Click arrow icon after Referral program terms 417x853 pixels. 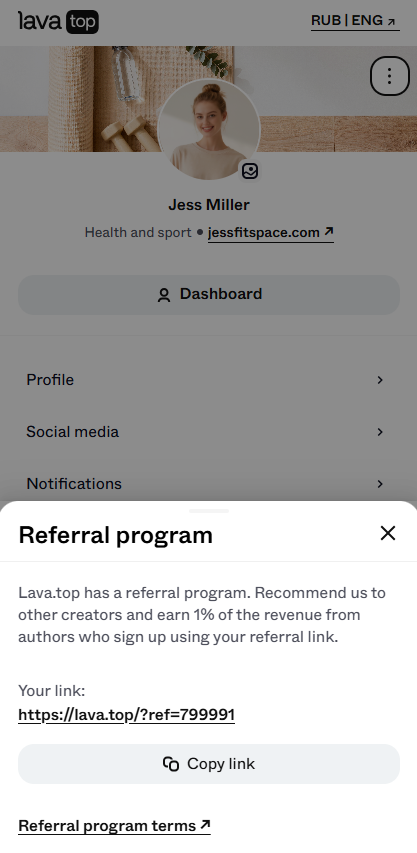(x=205, y=825)
